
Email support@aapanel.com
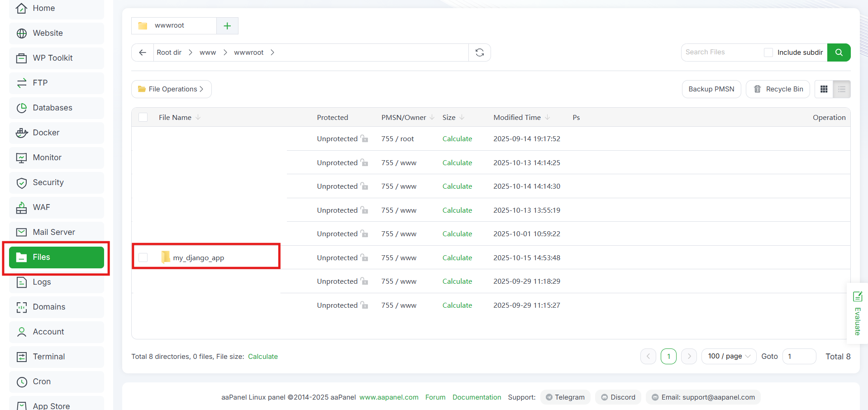pos(703,397)
